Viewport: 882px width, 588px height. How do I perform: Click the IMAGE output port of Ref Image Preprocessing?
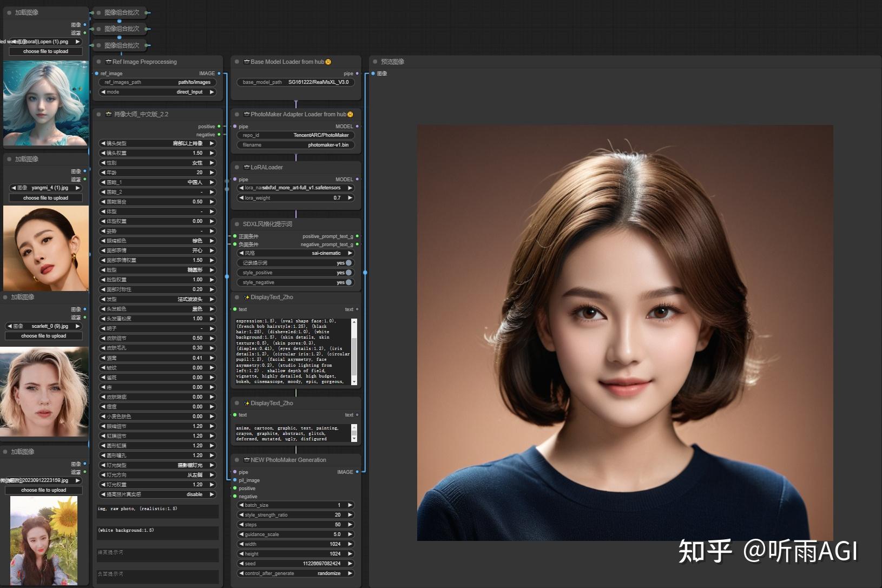click(x=219, y=73)
